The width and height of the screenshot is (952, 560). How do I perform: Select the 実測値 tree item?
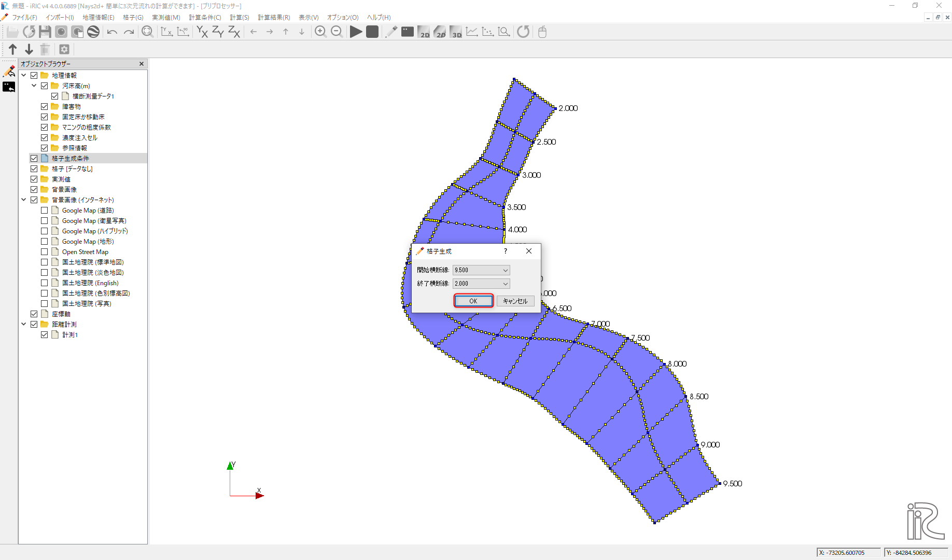click(61, 179)
